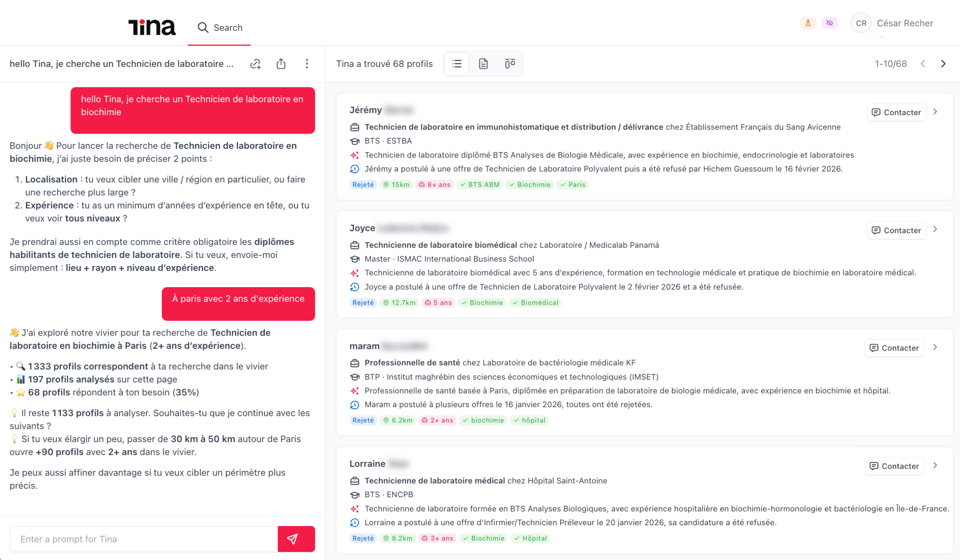Click maram's education cap icon
This screenshot has height=560, width=960.
point(354,377)
